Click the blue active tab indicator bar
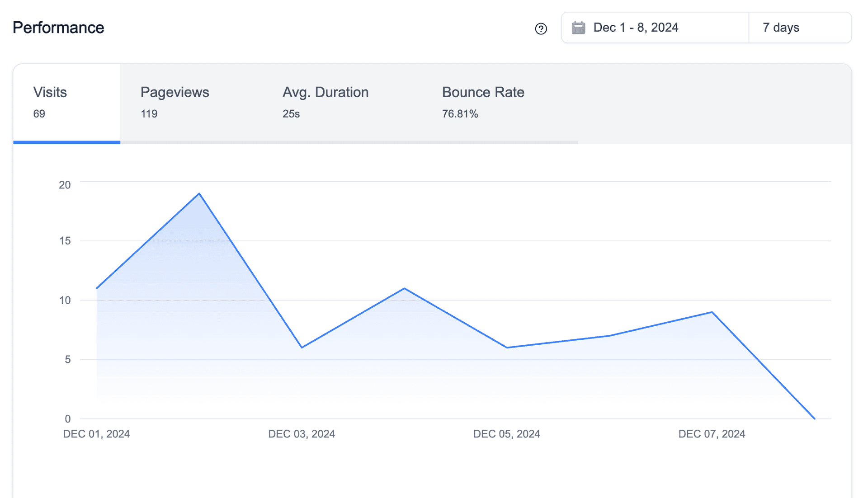 [x=67, y=142]
